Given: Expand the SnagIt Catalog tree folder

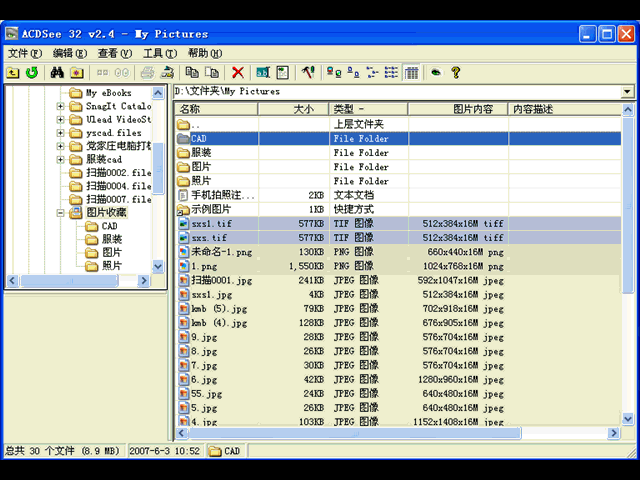Looking at the screenshot, I should click(x=61, y=106).
